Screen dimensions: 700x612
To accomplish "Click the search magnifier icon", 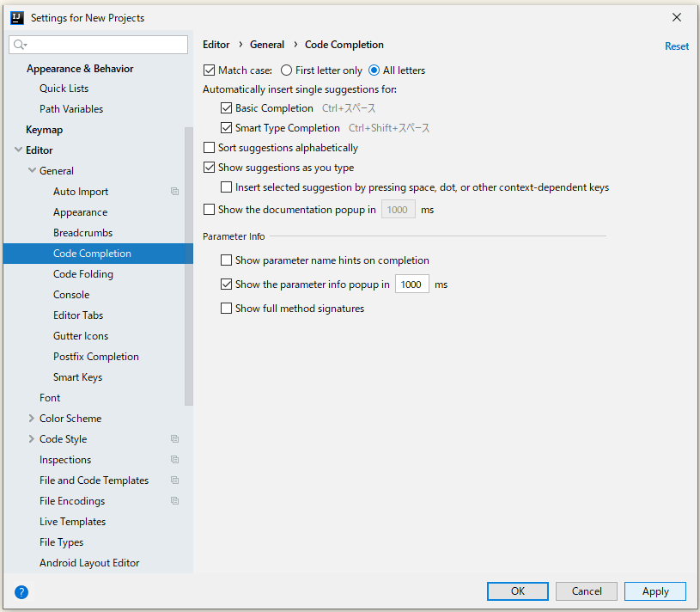I will (x=20, y=44).
